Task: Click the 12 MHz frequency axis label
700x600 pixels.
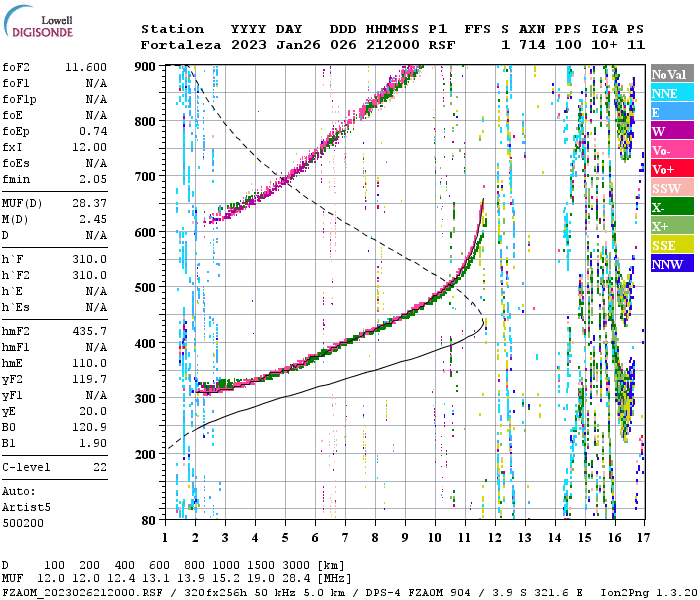Action: 495,538
